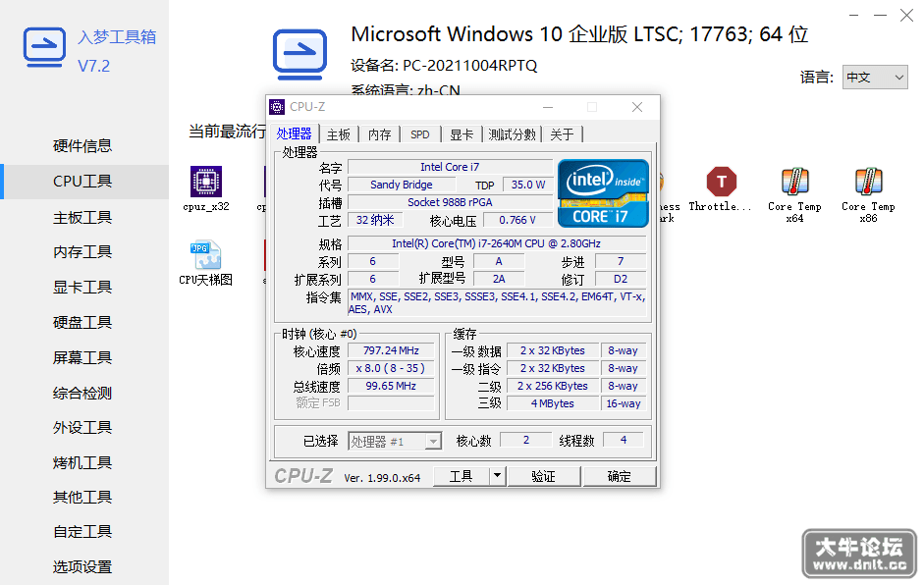This screenshot has width=924, height=585.
Task: Click the 797.24 MHz core speed value
Action: tap(391, 351)
